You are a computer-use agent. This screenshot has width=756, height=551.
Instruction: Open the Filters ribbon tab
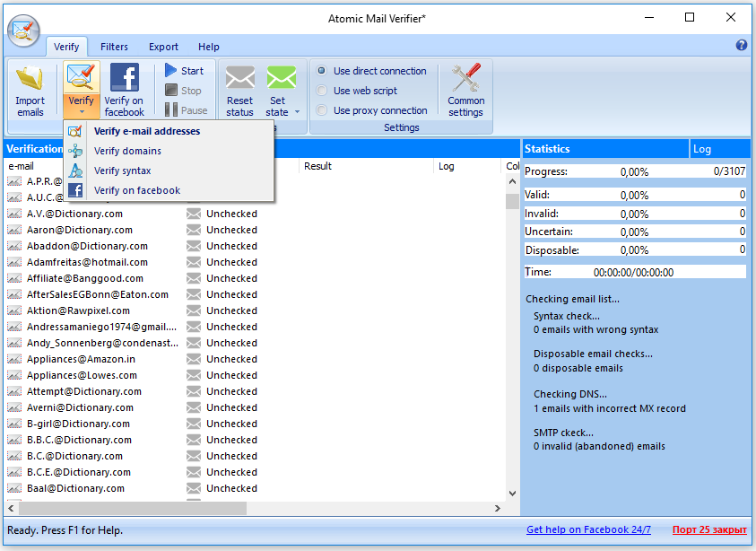pos(114,47)
